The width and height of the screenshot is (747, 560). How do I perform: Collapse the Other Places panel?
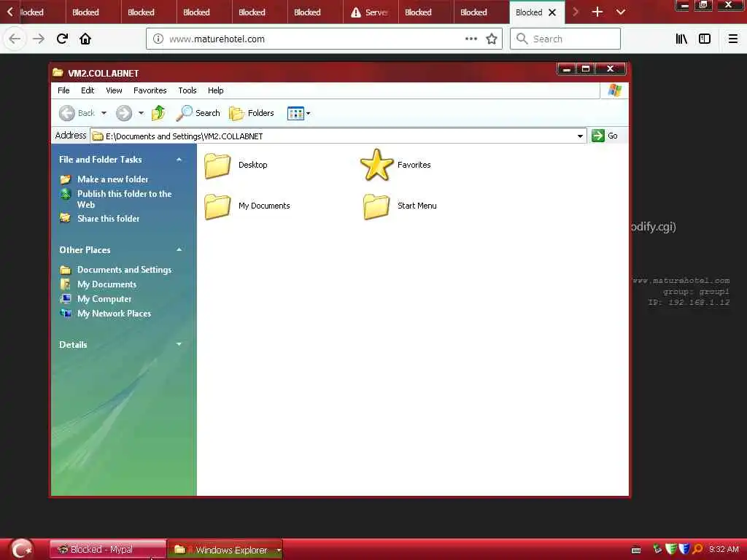(179, 249)
